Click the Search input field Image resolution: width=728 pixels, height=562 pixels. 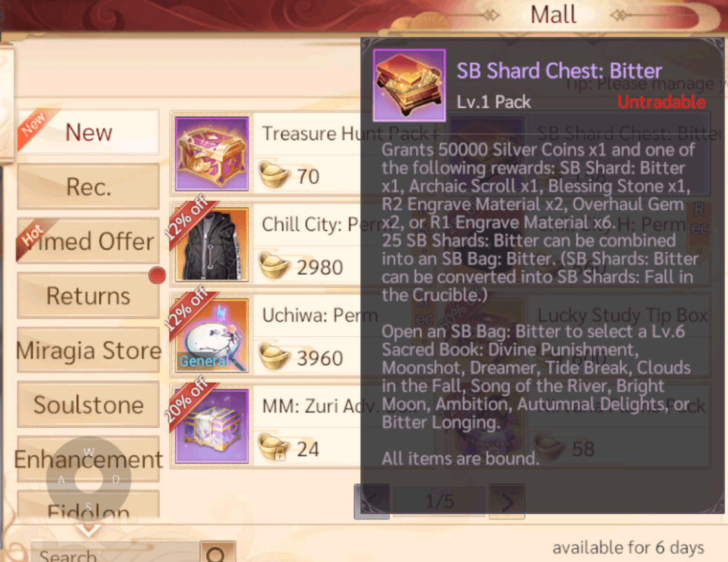(116, 552)
